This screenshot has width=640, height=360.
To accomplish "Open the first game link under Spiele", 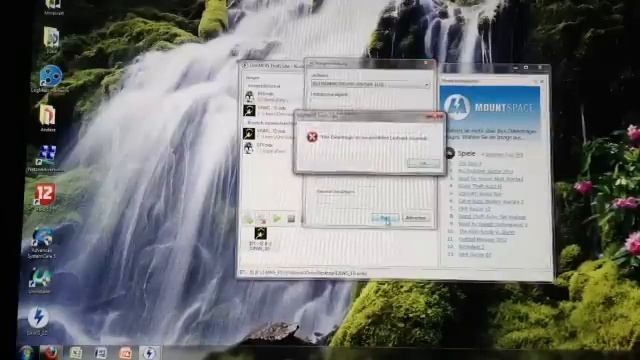I will (x=469, y=163).
